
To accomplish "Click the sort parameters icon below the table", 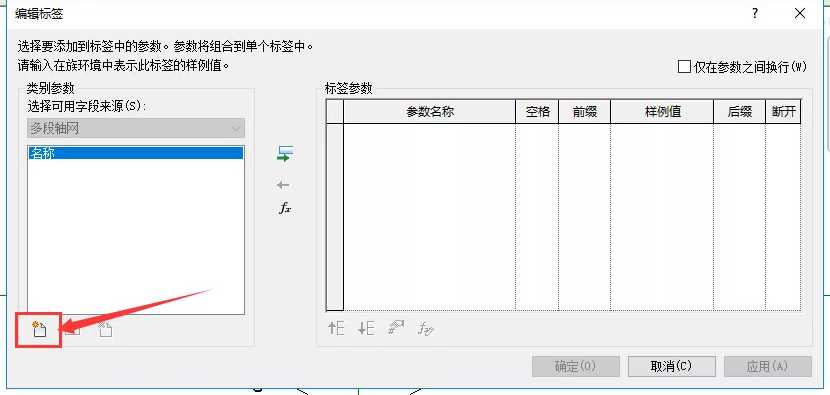I will pos(396,329).
